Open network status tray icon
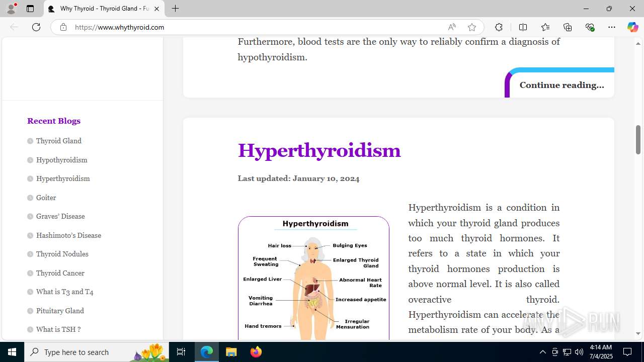This screenshot has width=644, height=362. 567,352
